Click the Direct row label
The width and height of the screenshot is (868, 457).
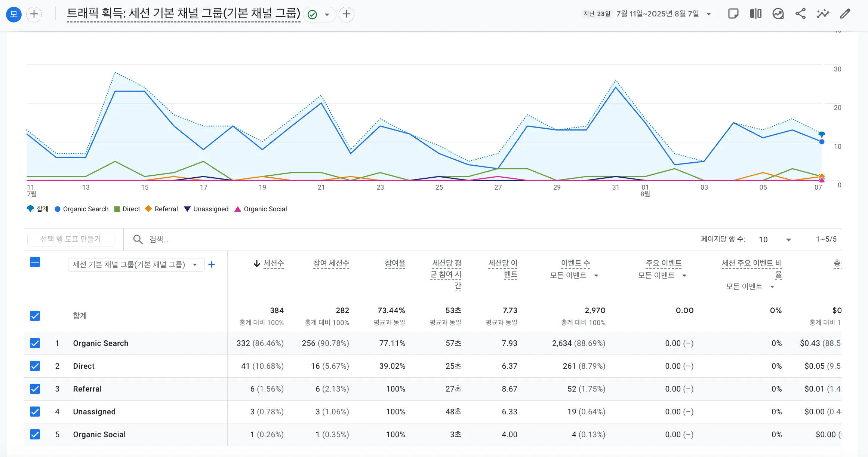tap(84, 366)
